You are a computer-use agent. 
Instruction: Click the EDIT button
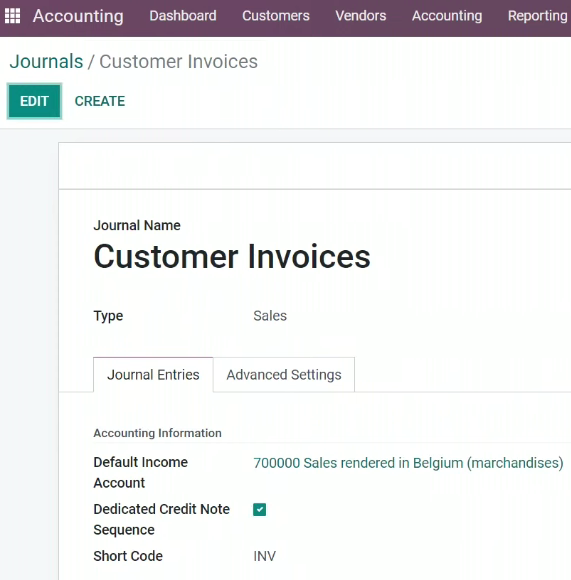coord(34,101)
